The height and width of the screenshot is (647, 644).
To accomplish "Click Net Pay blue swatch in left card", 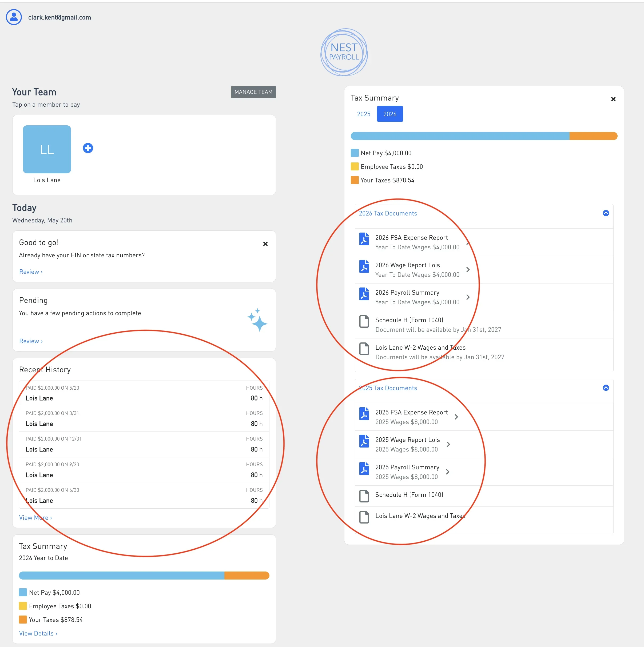I will pos(23,592).
